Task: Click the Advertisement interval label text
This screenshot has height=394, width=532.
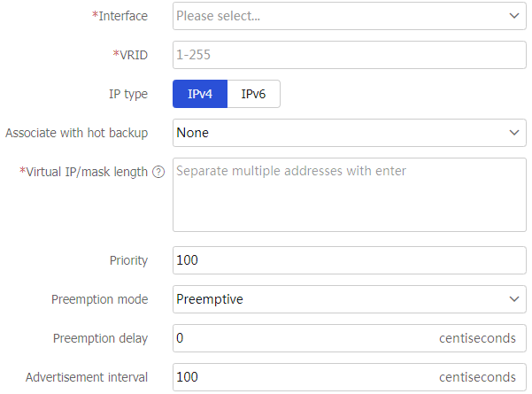Action: pos(86,377)
